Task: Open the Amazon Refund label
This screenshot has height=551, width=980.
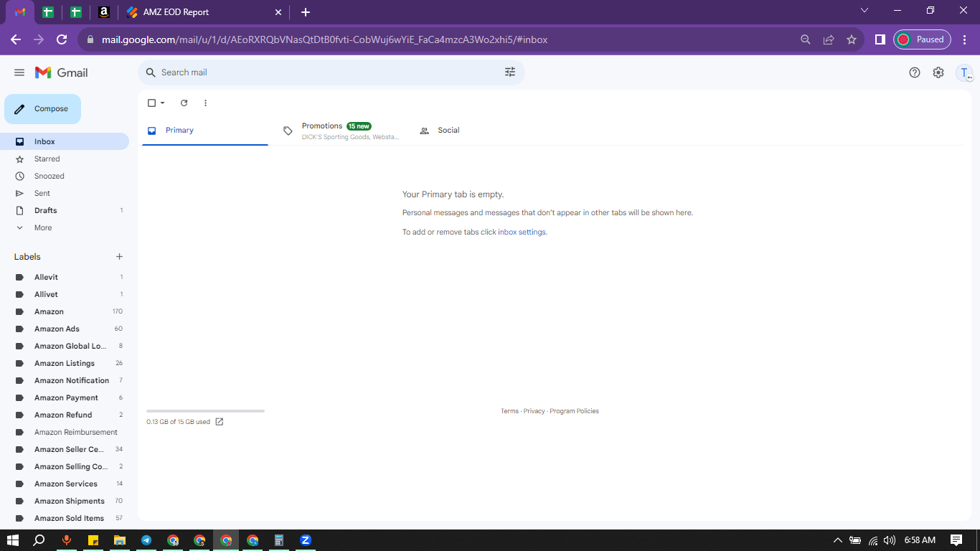Action: pos(65,415)
